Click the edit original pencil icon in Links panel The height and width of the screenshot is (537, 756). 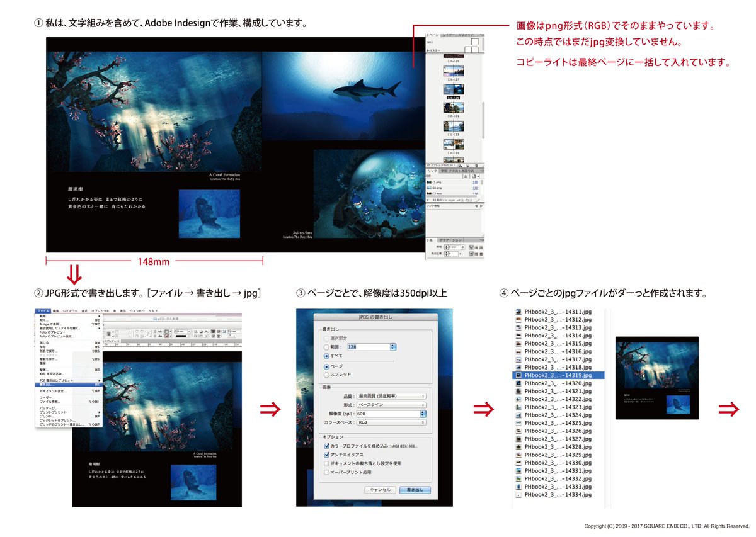coord(478,200)
